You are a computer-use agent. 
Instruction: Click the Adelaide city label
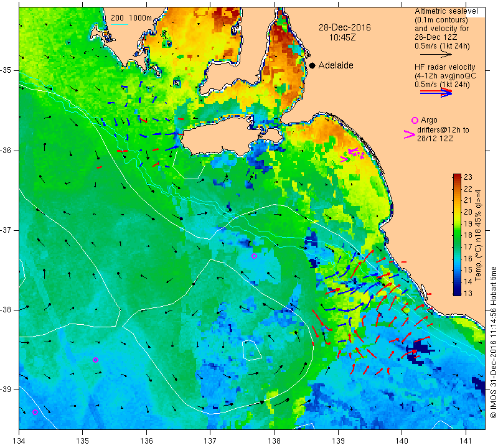[x=336, y=65]
